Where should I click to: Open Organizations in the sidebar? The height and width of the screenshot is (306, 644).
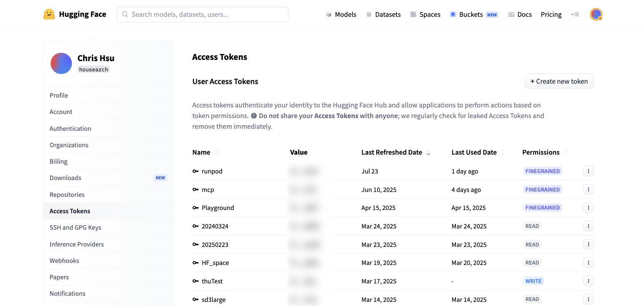[108, 145]
